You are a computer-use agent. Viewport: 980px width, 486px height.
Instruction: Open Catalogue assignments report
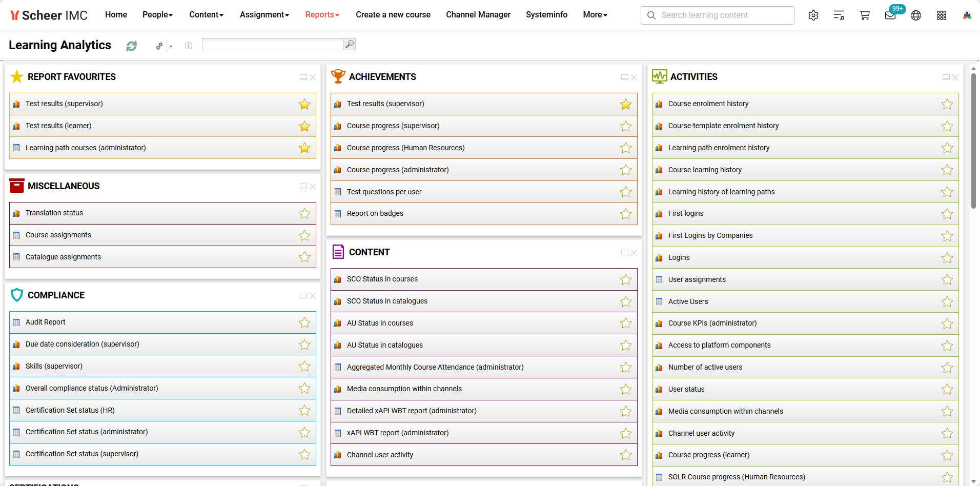pyautogui.click(x=162, y=257)
